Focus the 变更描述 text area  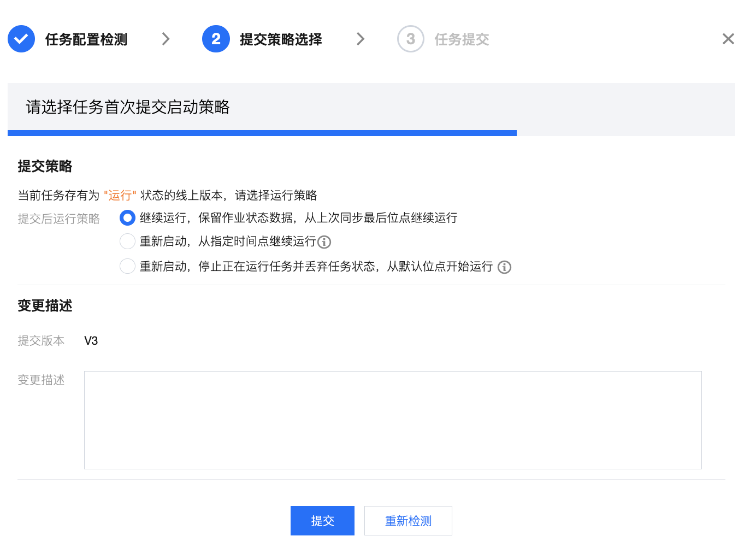(x=393, y=420)
